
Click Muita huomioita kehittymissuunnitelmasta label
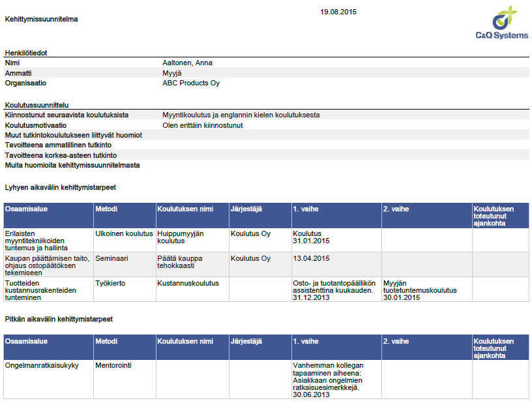coord(72,165)
